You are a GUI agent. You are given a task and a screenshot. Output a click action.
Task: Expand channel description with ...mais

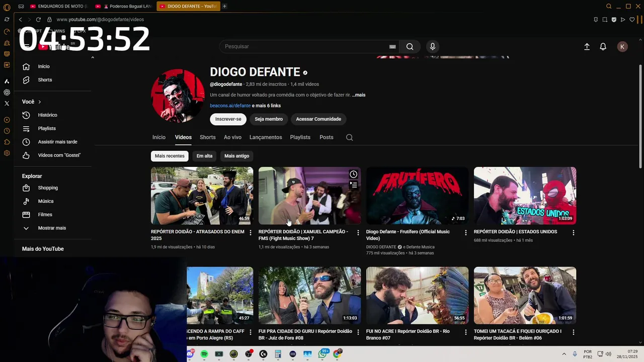point(359,95)
